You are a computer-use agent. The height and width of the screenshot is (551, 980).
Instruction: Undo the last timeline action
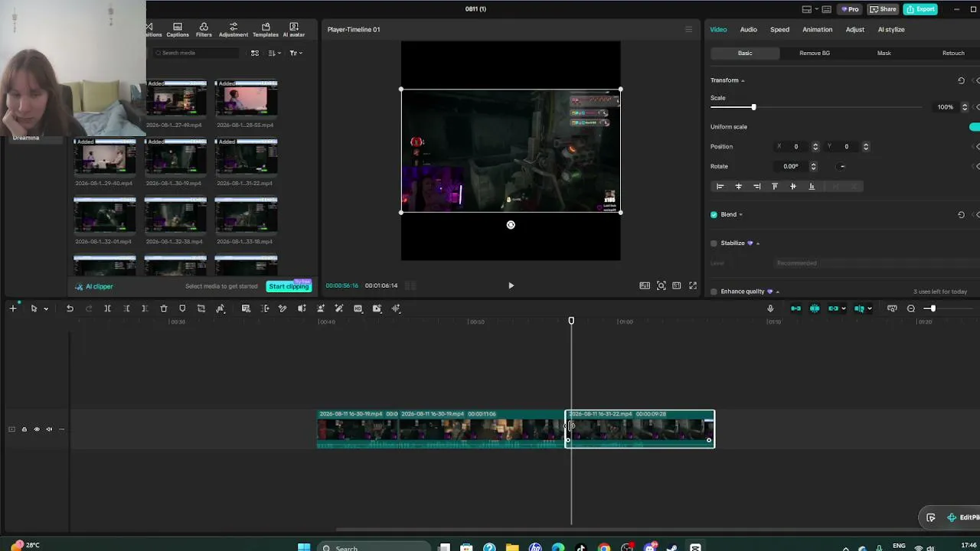70,308
